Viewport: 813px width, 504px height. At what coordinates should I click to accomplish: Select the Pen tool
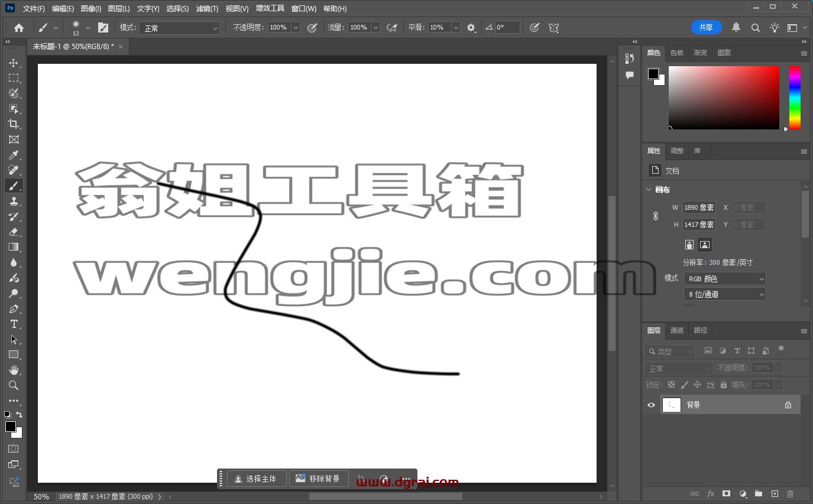(x=14, y=308)
